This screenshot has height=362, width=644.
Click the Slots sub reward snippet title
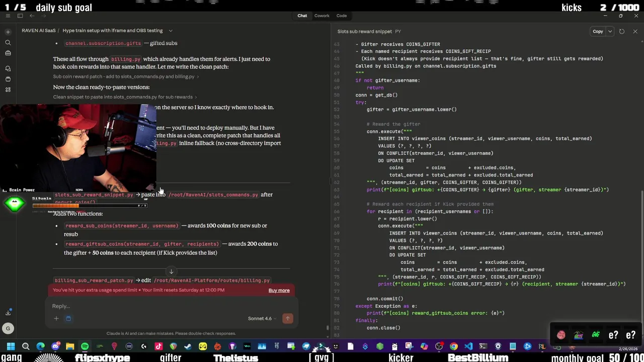365,32
